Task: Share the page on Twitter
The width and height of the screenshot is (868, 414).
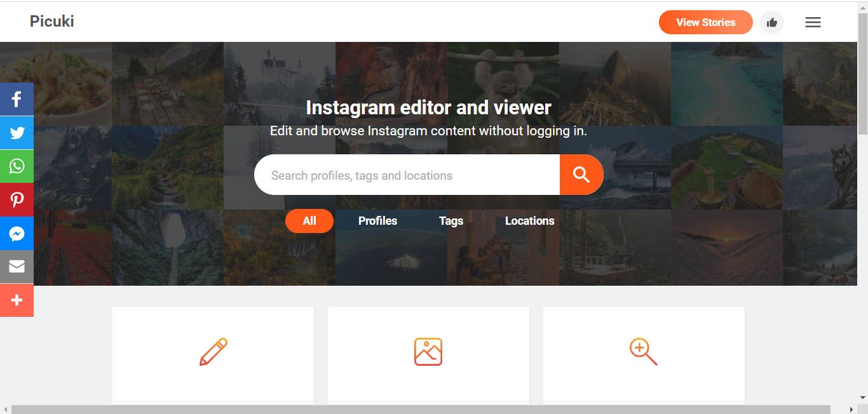Action: click(x=17, y=133)
